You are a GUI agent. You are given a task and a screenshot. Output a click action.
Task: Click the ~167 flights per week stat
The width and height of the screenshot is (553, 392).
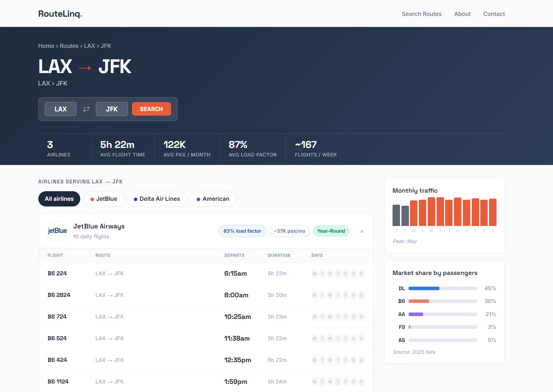pyautogui.click(x=316, y=149)
